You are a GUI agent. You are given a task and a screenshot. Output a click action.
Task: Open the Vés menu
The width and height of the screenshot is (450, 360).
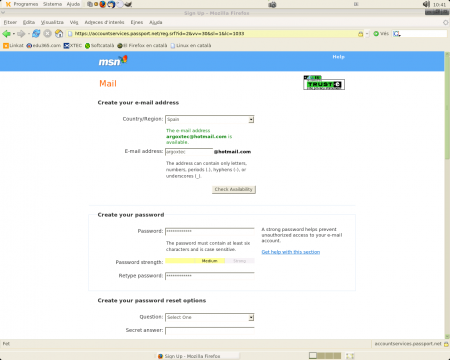tap(74, 22)
